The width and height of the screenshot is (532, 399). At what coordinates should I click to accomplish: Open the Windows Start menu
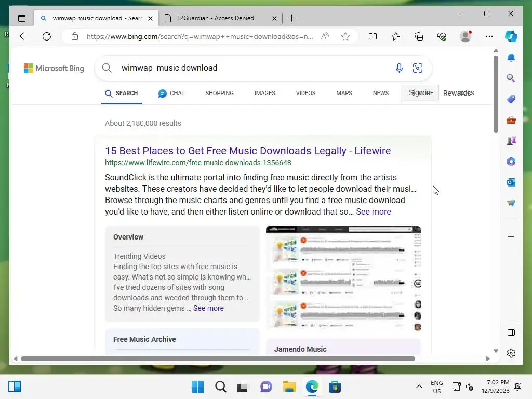coord(197,387)
